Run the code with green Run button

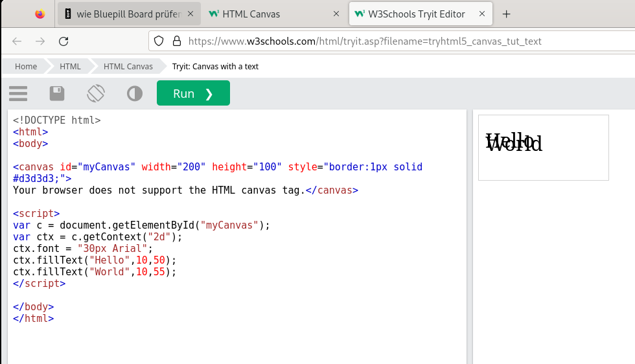193,93
